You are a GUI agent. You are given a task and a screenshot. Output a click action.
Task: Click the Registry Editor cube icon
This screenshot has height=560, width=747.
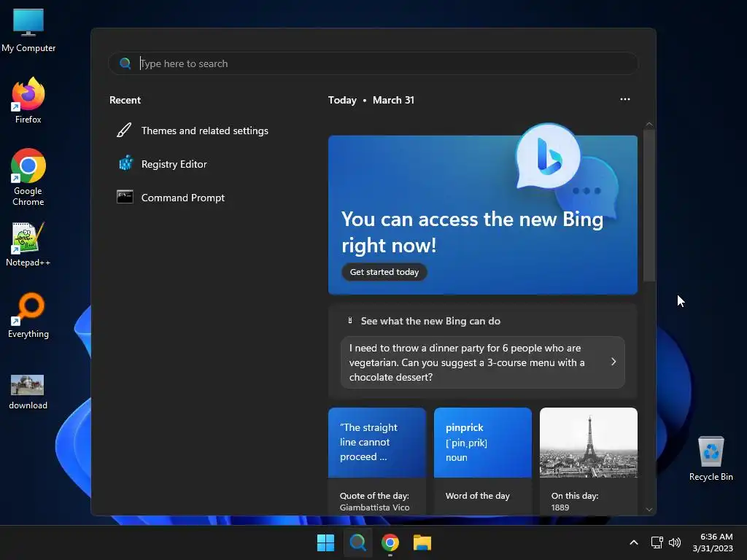125,163
